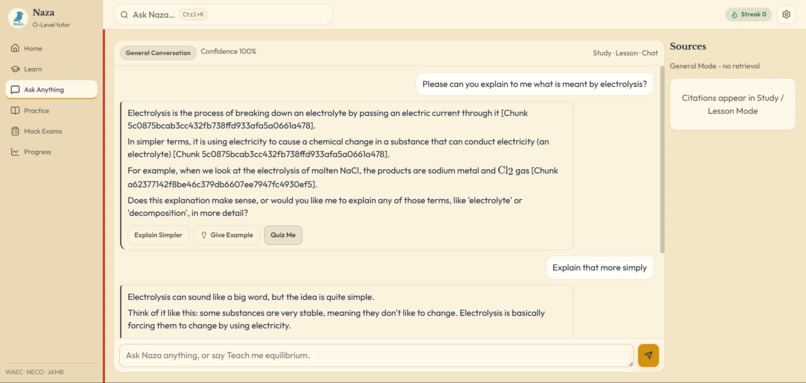
Task: Send the message with the paper-plane button
Action: [648, 355]
